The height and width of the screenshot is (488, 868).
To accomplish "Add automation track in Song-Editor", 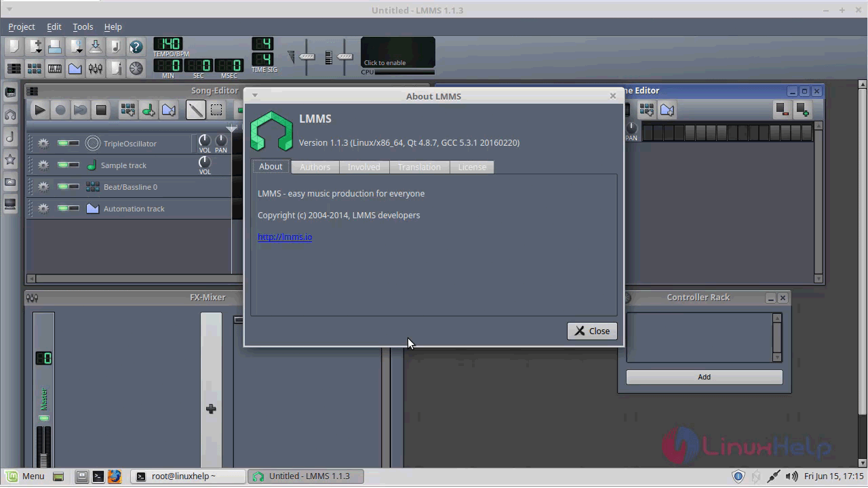I will tap(168, 110).
